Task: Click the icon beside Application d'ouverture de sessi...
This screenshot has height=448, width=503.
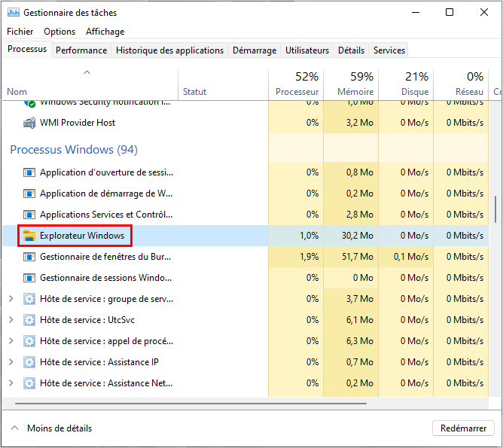Action: (x=29, y=172)
